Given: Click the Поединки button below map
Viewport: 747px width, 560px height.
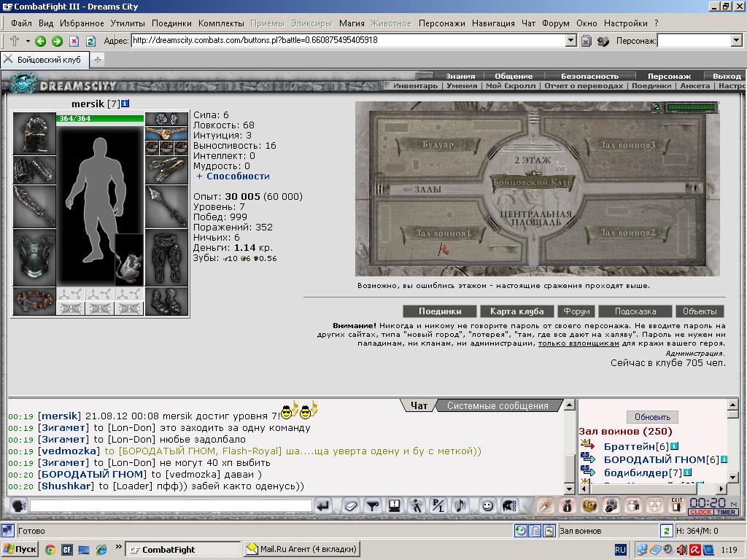Looking at the screenshot, I should point(440,311).
